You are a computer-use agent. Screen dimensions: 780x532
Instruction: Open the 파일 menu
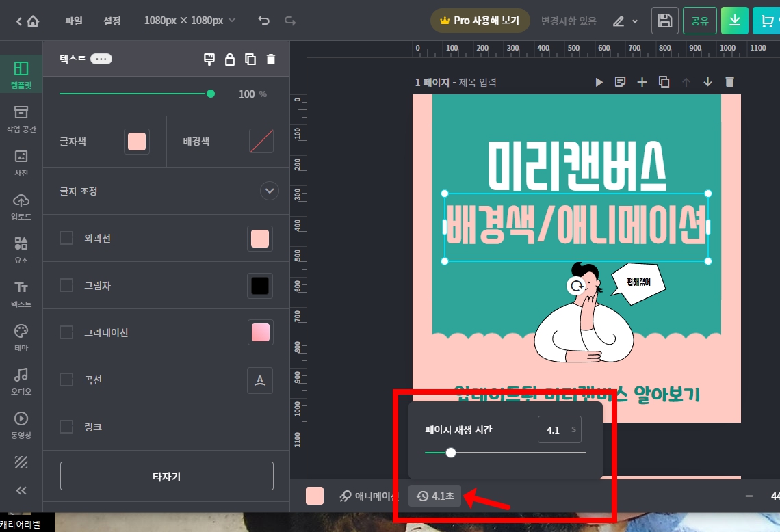pos(73,21)
